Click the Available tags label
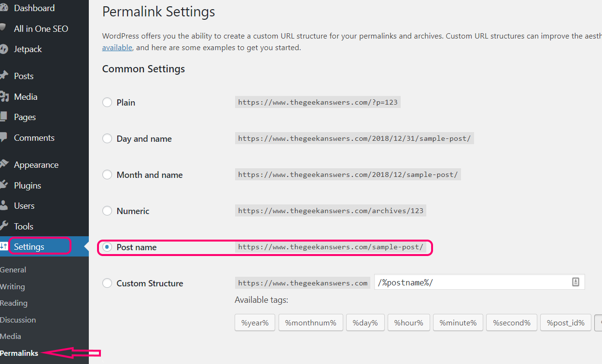This screenshot has width=602, height=364. coord(261,300)
